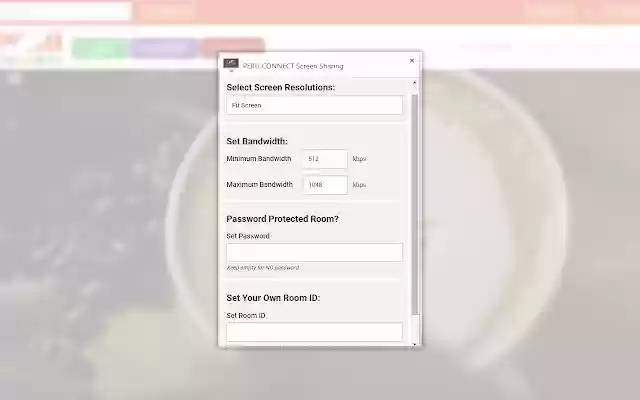The height and width of the screenshot is (400, 640).
Task: Click the dialog's vertical scrollbar thumb
Action: (x=415, y=204)
